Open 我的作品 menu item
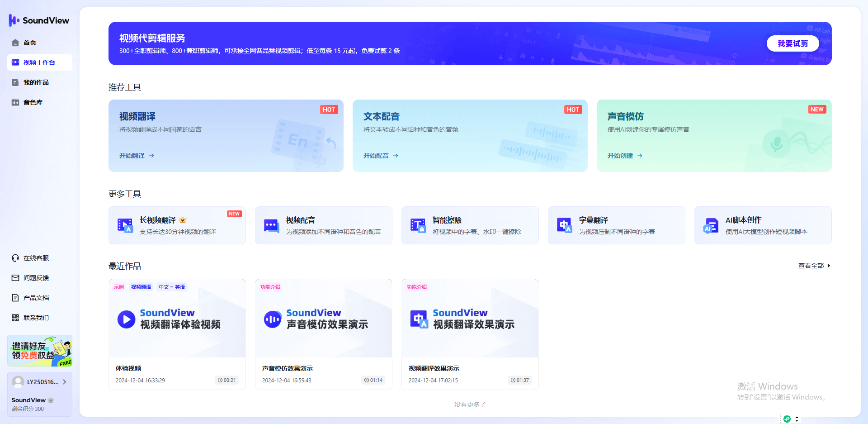The image size is (868, 424). 40,82
